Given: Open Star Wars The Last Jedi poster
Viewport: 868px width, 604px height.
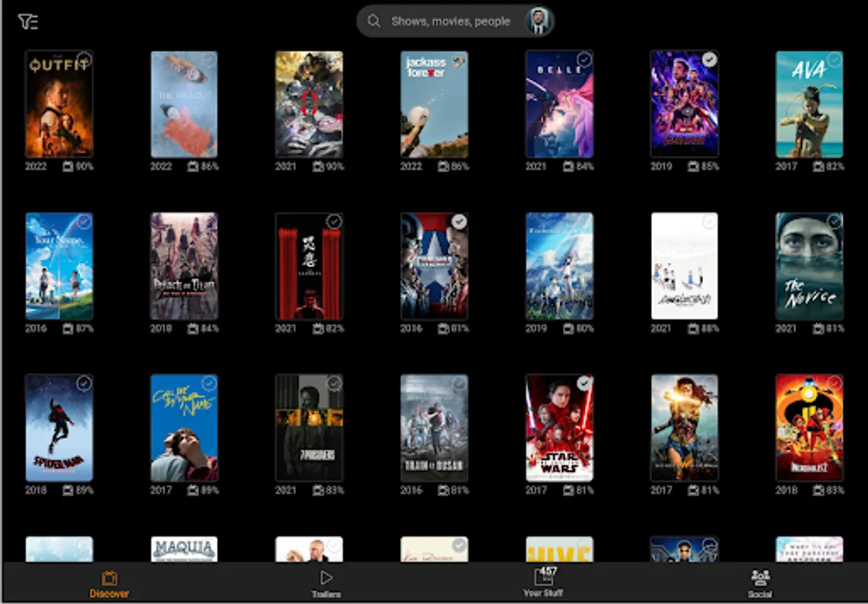Looking at the screenshot, I should [559, 427].
